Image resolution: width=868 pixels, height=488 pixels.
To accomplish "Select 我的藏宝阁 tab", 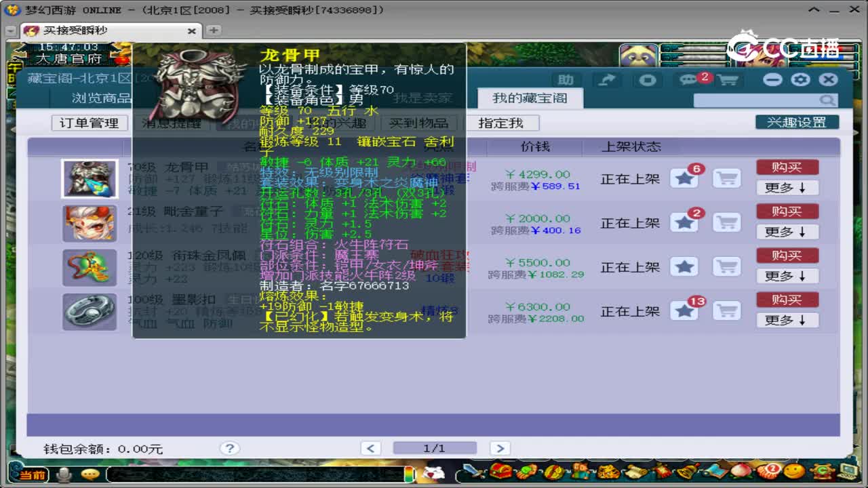I will pyautogui.click(x=529, y=98).
